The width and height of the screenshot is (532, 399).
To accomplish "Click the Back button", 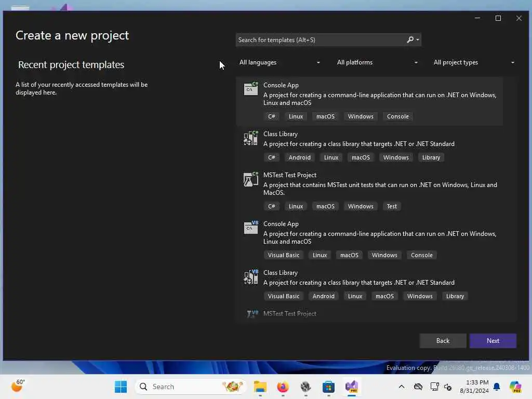I will (443, 341).
